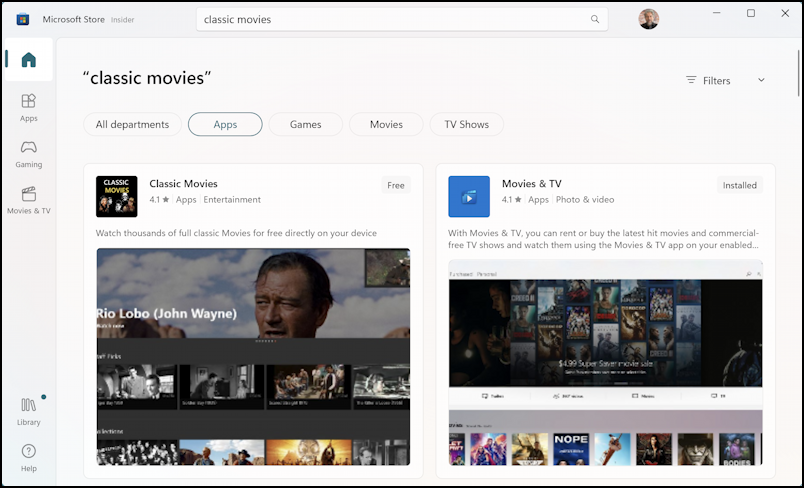Open the Apps section in sidebar
The image size is (804, 488).
(x=29, y=108)
